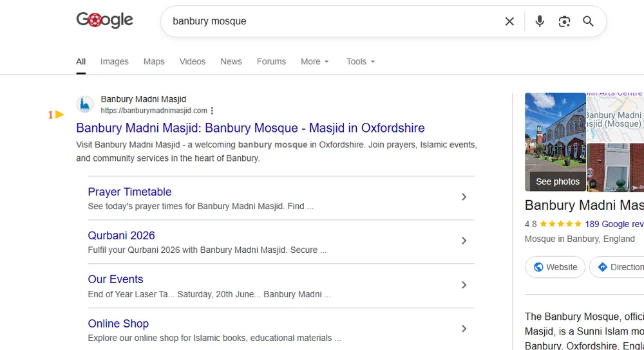
Task: Open the Prayer Timetable sitelink
Action: tap(129, 192)
